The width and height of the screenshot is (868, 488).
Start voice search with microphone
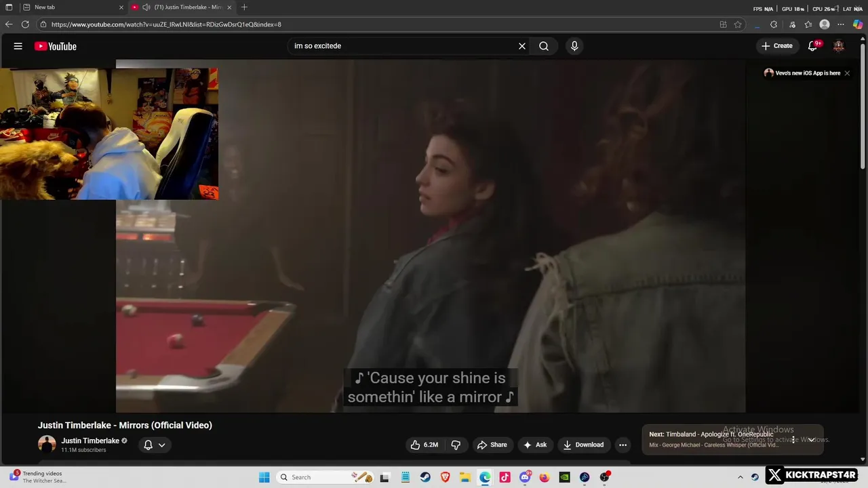(x=574, y=46)
